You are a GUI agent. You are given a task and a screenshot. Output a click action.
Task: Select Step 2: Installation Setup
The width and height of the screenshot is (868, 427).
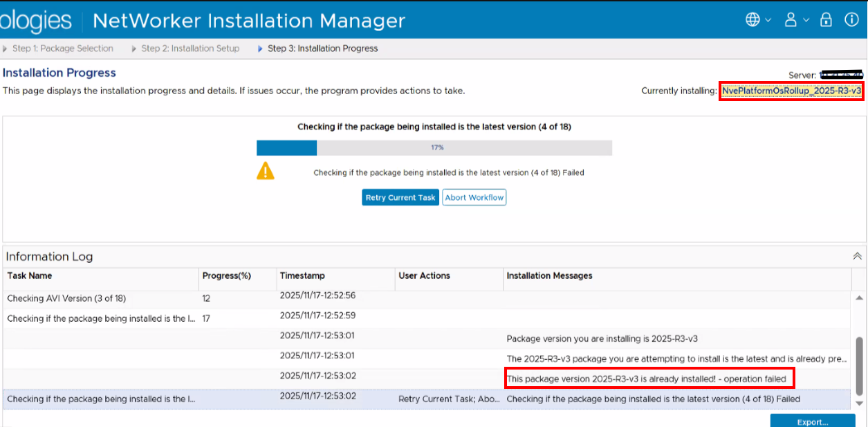click(190, 48)
